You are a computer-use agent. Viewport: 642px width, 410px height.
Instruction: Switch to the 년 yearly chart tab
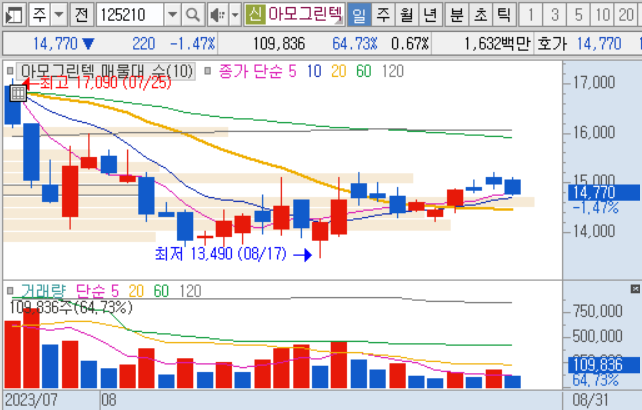[430, 15]
